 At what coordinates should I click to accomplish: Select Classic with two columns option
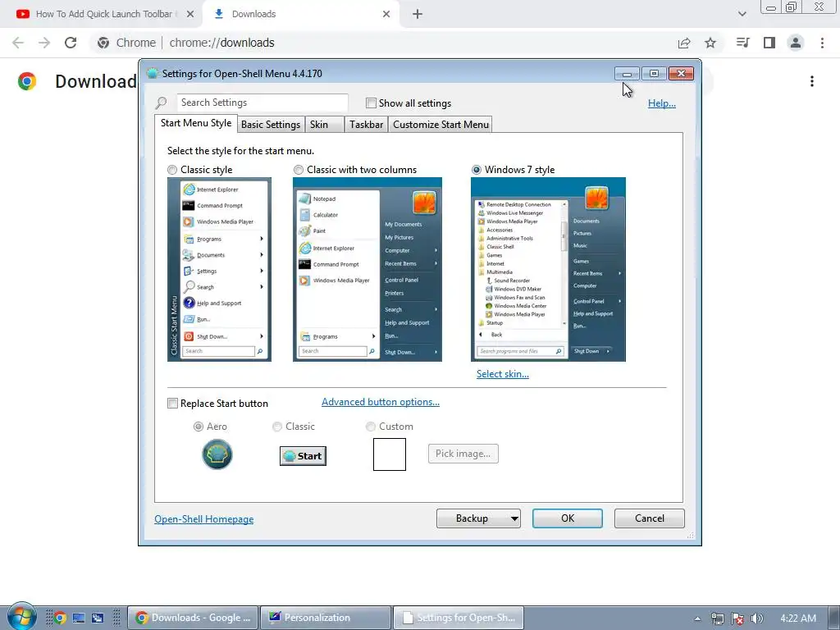(x=299, y=170)
